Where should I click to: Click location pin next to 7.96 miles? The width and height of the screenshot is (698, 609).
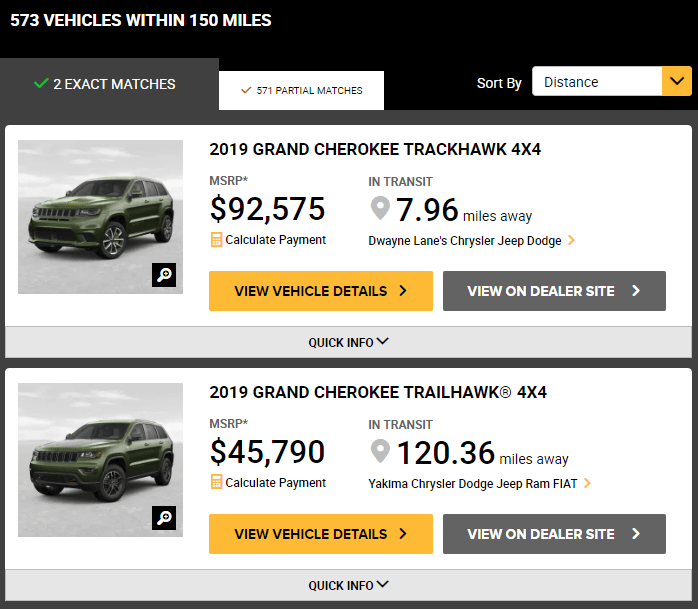click(x=380, y=210)
